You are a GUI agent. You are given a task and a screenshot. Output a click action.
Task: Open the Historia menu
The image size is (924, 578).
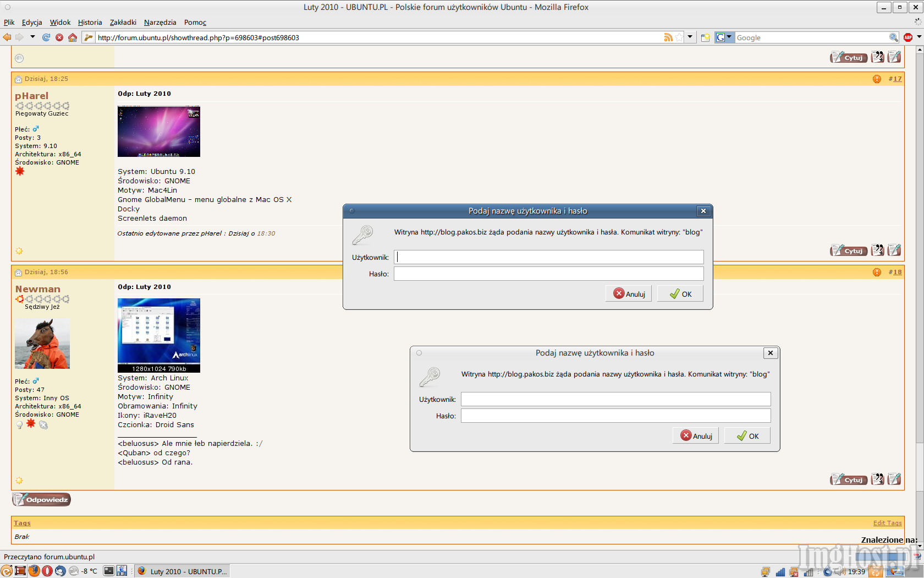click(x=90, y=22)
